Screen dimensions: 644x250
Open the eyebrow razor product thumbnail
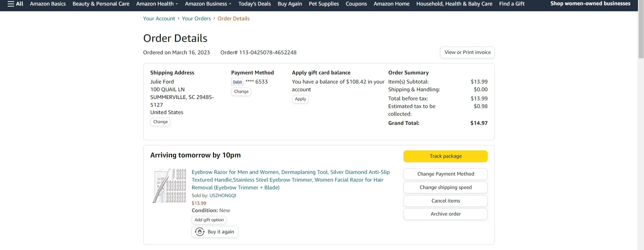pyautogui.click(x=169, y=186)
